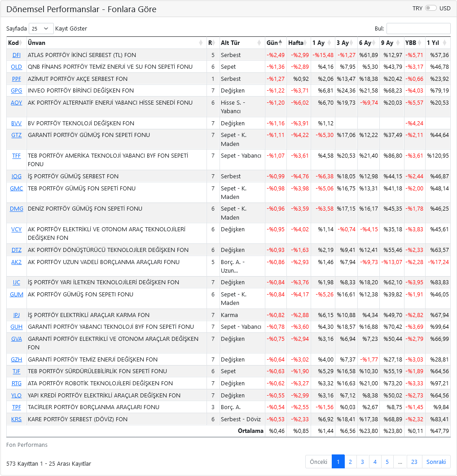
Task: Go to pagination page 4
Action: point(375,462)
